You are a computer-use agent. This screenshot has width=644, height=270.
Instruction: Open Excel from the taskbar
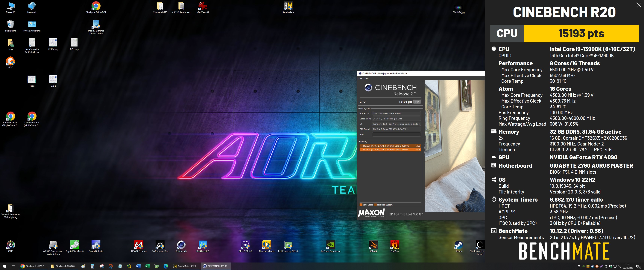pyautogui.click(x=148, y=266)
